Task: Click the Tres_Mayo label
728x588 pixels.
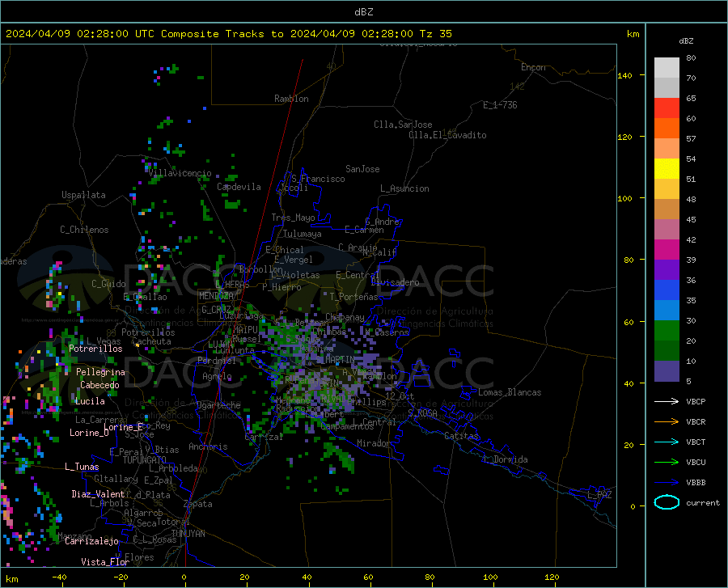Action: (x=294, y=218)
